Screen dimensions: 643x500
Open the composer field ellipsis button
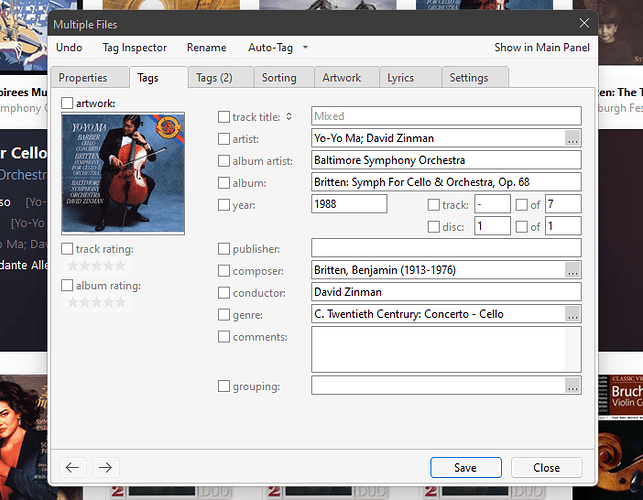[572, 270]
